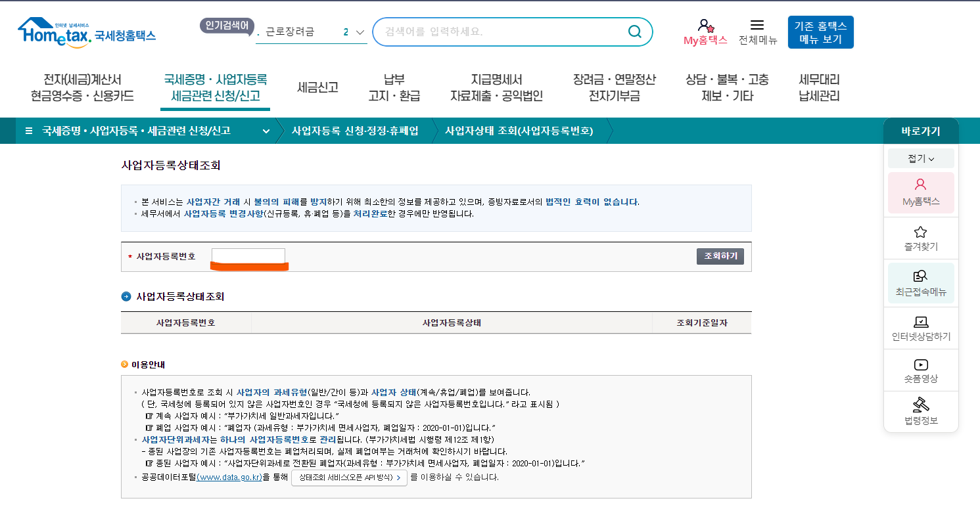Open the breadcrumb menu chevron
This screenshot has width=980, height=532.
[x=266, y=131]
